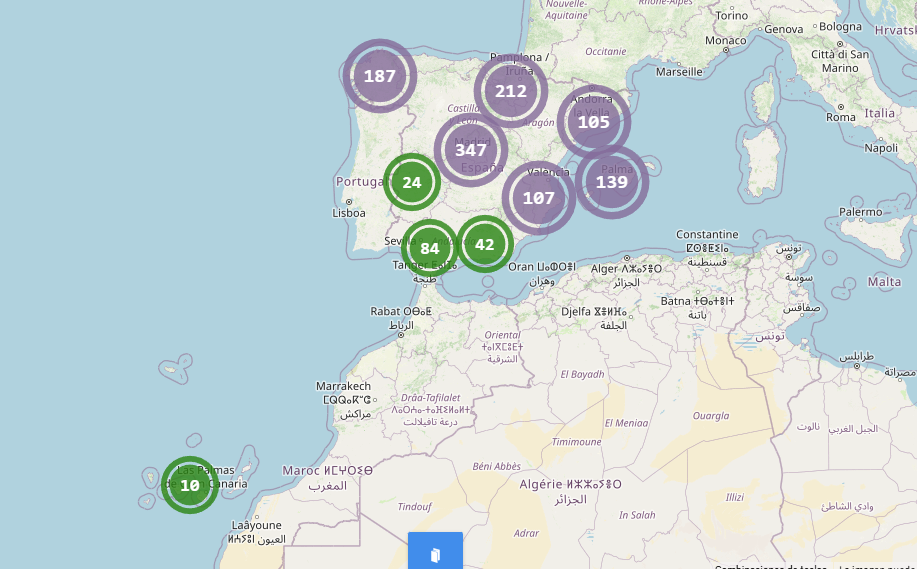Click the Roma label in Italy
This screenshot has width=917, height=569.
[x=841, y=117]
